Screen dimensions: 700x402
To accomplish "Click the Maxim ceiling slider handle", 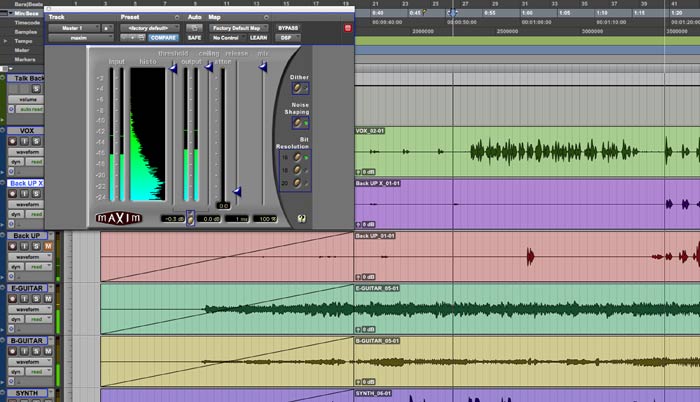I will click(208, 67).
